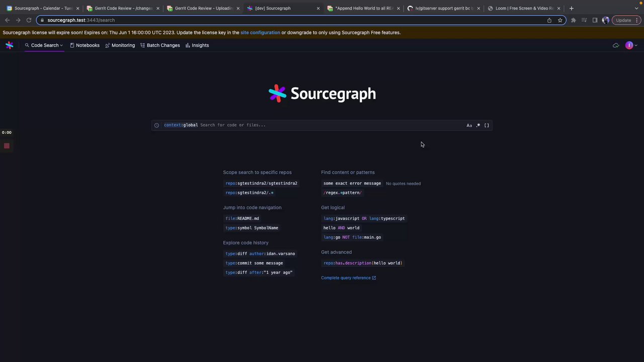Click some exact error message example
Image resolution: width=644 pixels, height=362 pixels.
click(x=352, y=184)
